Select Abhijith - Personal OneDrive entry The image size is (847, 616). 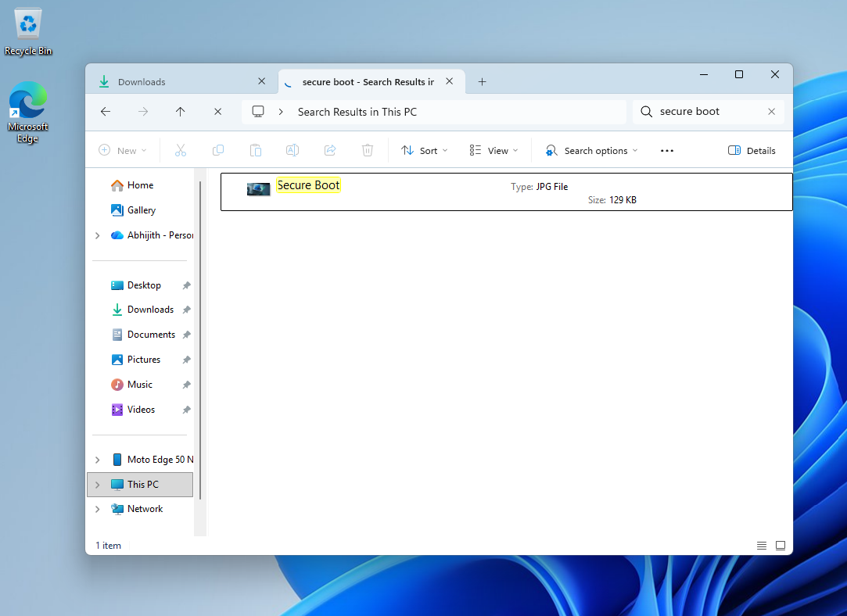(151, 235)
